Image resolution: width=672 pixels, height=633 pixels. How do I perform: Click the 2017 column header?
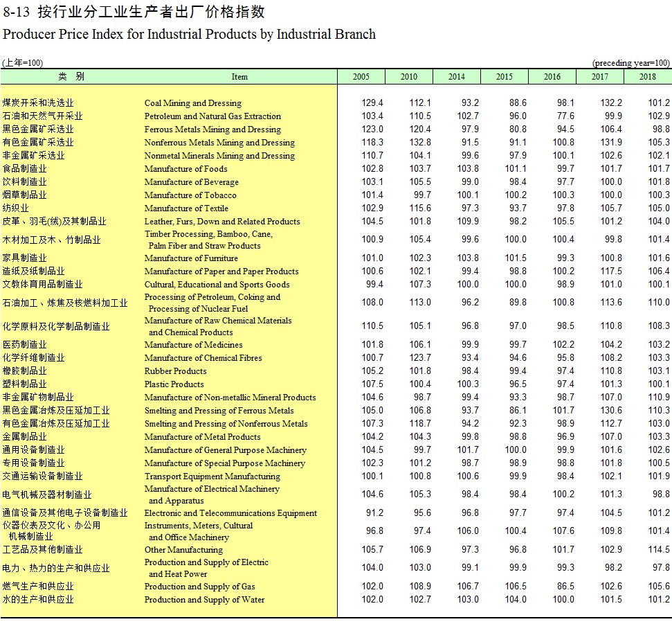click(600, 77)
